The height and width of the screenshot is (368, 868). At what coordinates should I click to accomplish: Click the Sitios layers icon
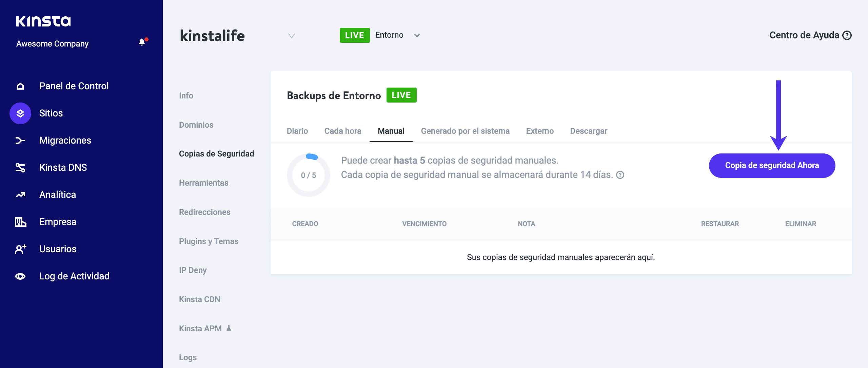(20, 113)
